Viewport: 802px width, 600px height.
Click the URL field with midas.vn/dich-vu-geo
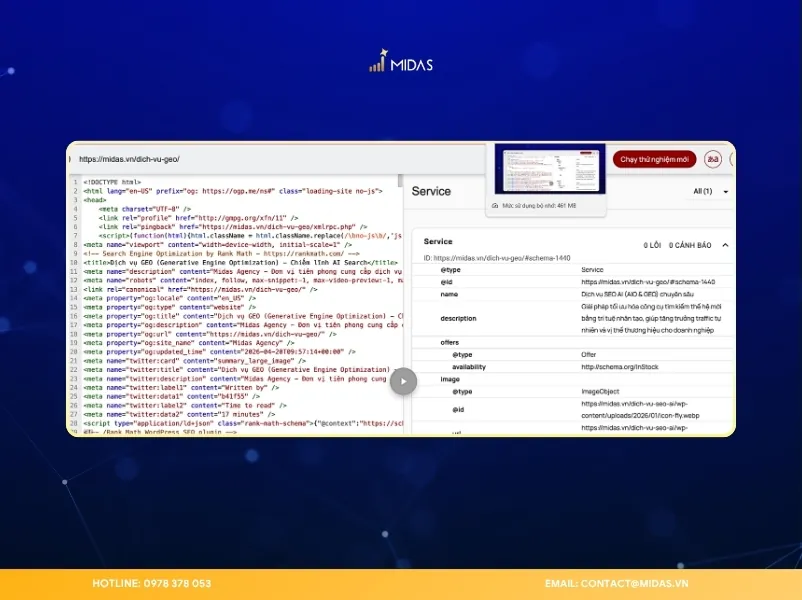pyautogui.click(x=280, y=159)
